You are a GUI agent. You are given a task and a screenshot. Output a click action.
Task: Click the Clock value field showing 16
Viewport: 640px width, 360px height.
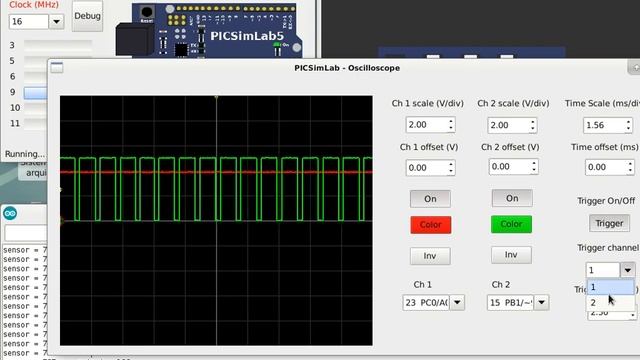point(29,21)
